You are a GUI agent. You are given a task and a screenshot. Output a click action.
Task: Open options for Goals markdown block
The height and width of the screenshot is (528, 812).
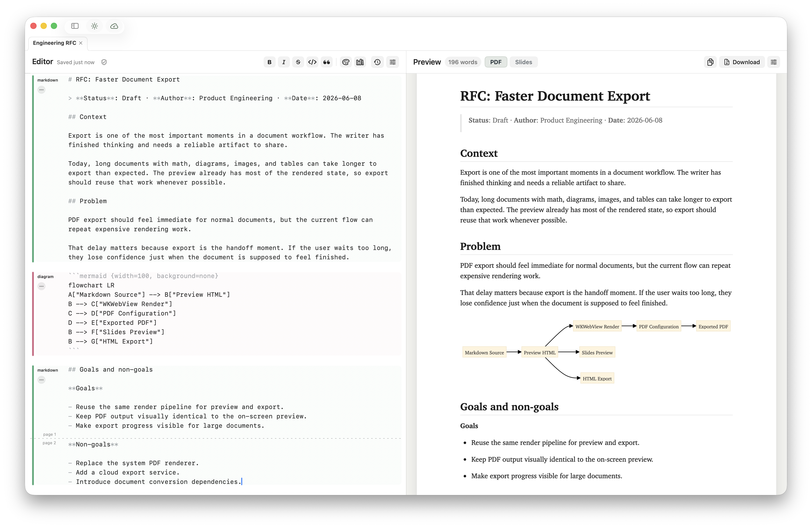point(41,380)
